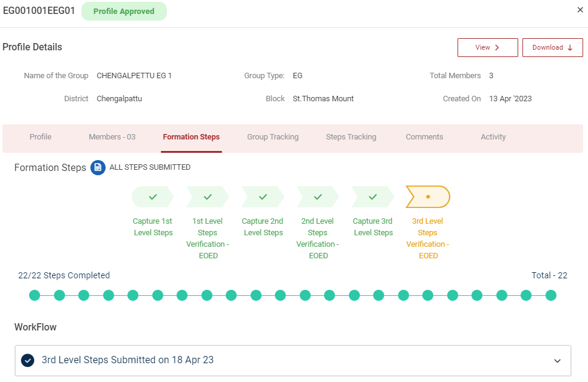Click the View button
The width and height of the screenshot is (588, 382).
click(487, 48)
